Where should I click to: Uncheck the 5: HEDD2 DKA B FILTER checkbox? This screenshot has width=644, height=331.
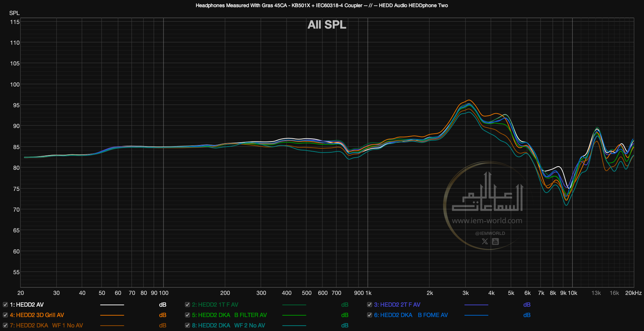tap(187, 315)
